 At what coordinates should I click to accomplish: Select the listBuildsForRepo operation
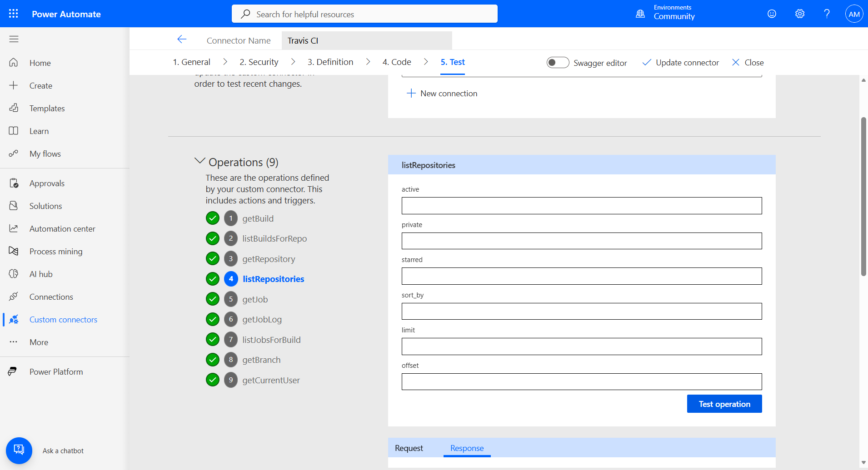274,238
